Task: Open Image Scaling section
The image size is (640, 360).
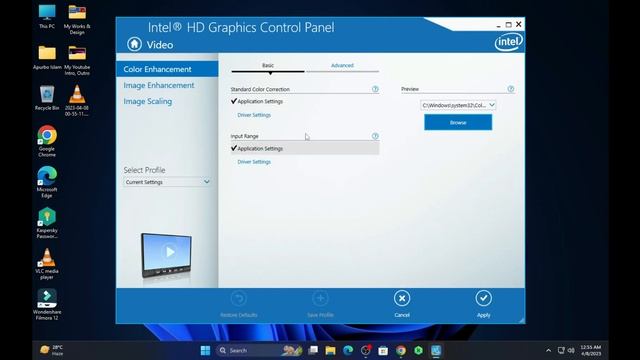Action: 148,101
